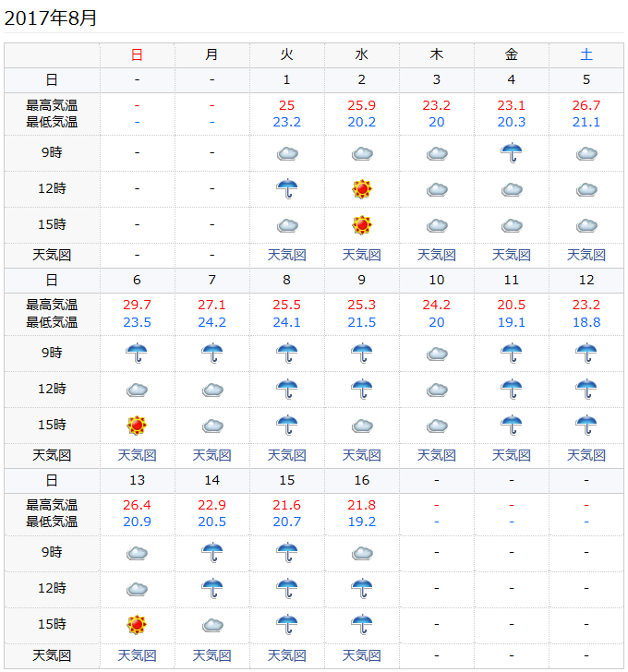The image size is (628, 672).
Task: Click the 水 Wednesday column header
Action: (362, 54)
